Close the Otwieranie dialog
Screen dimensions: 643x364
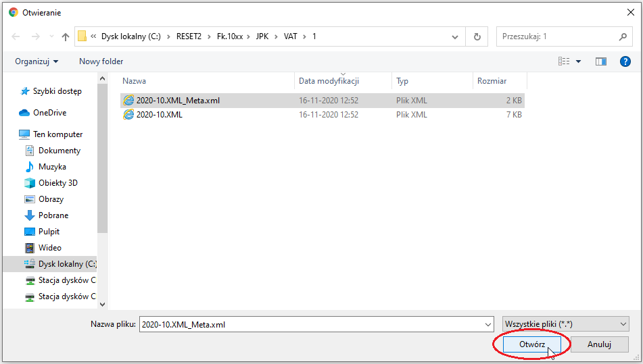click(x=631, y=12)
